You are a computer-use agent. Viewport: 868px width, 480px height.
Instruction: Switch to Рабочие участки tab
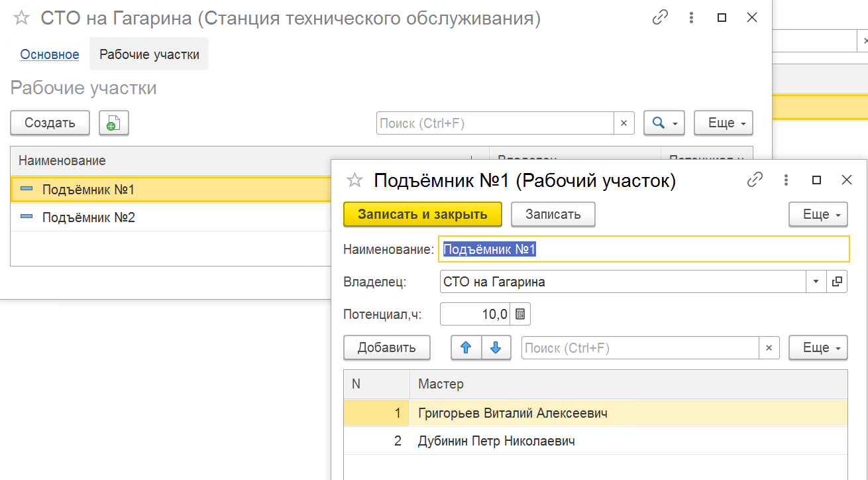click(149, 54)
